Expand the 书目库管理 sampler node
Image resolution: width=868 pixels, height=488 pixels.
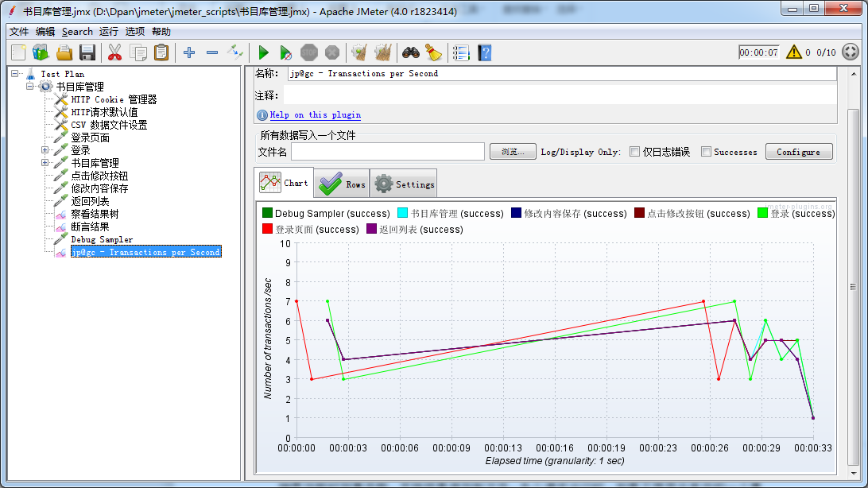[x=45, y=163]
